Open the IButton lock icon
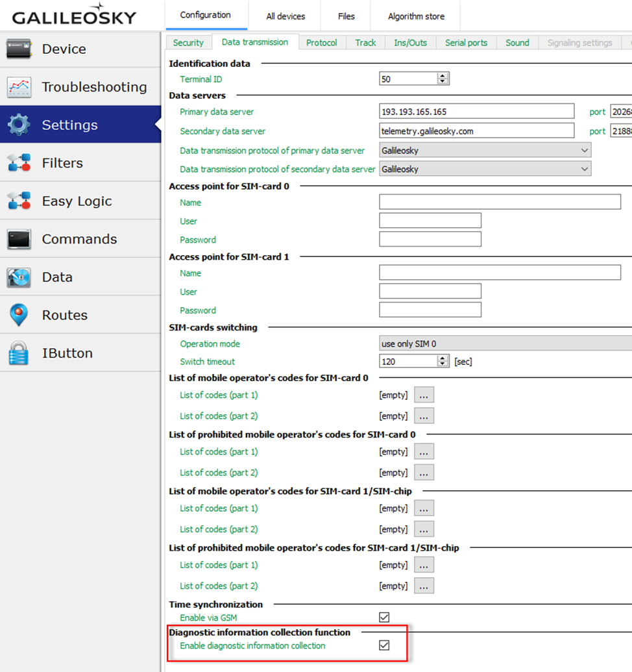The height and width of the screenshot is (672, 632). (x=19, y=353)
